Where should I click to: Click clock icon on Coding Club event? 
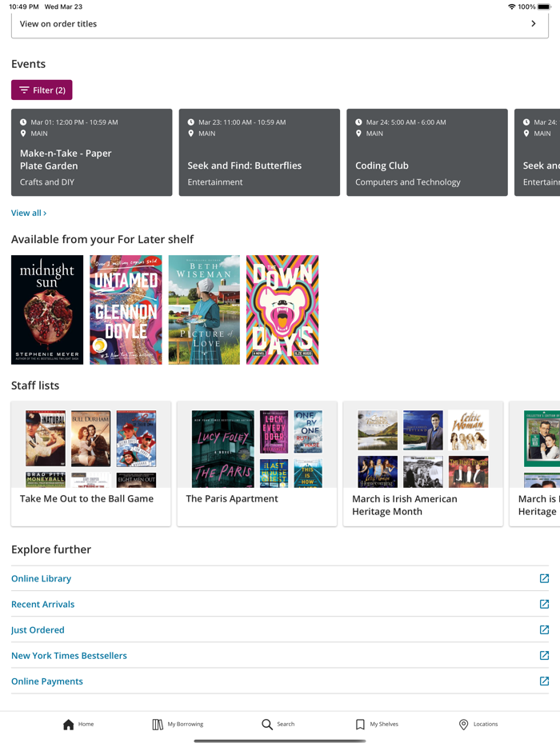click(x=358, y=122)
